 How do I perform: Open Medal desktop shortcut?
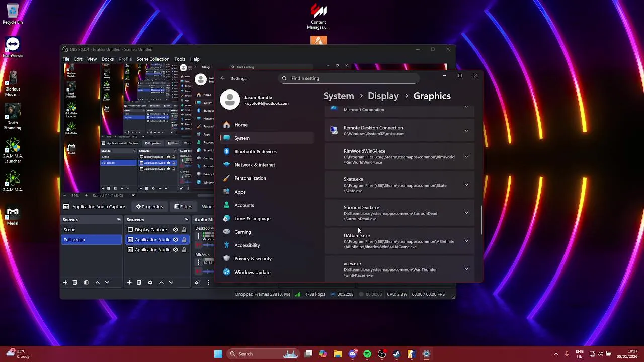(x=13, y=216)
